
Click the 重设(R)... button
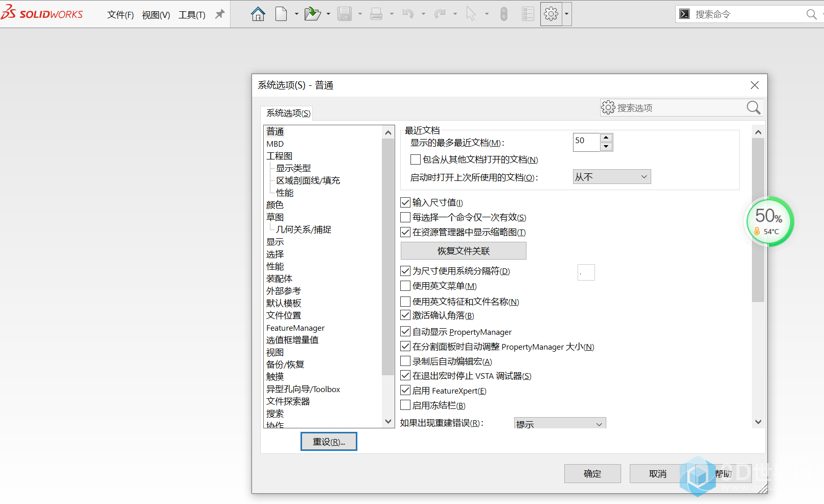[329, 442]
